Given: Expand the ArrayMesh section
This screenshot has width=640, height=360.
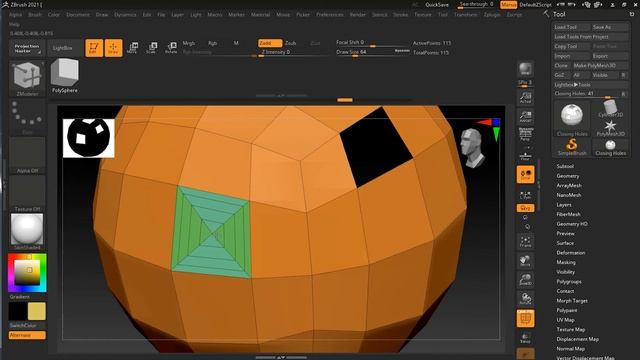Looking at the screenshot, I should pos(569,186).
